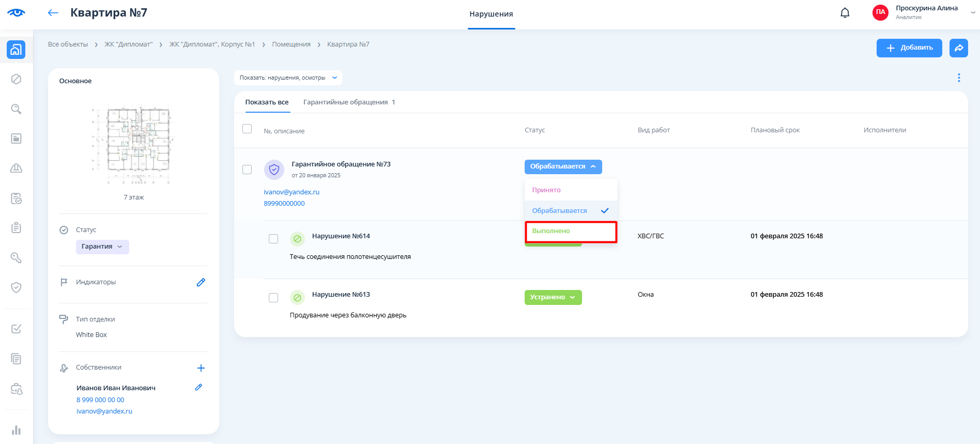Add owner with plus icon
980x444 pixels.
pyautogui.click(x=201, y=368)
